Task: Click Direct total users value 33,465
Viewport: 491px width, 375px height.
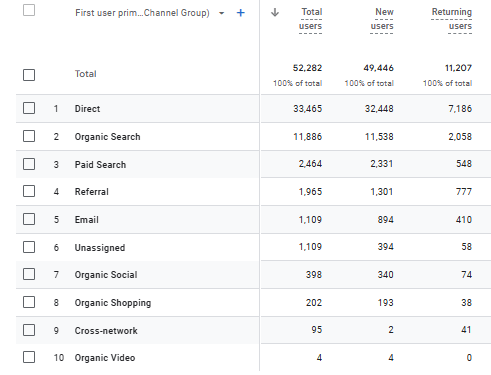Action: 308,109
